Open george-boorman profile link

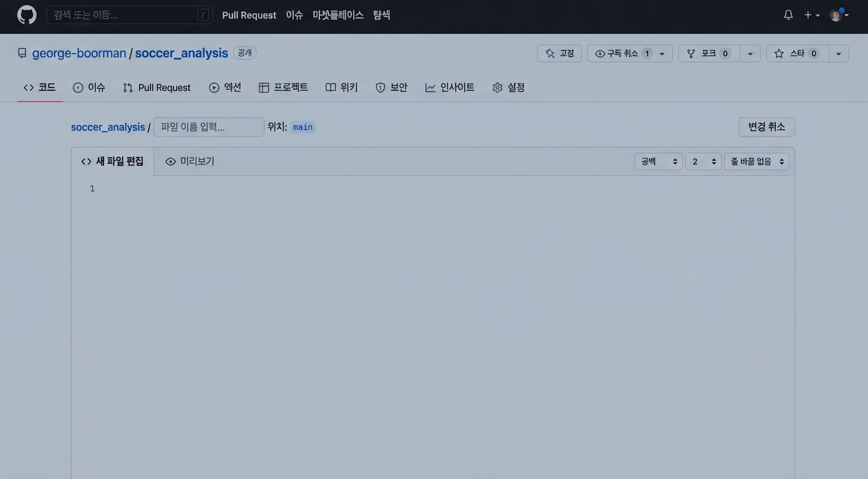click(x=79, y=53)
